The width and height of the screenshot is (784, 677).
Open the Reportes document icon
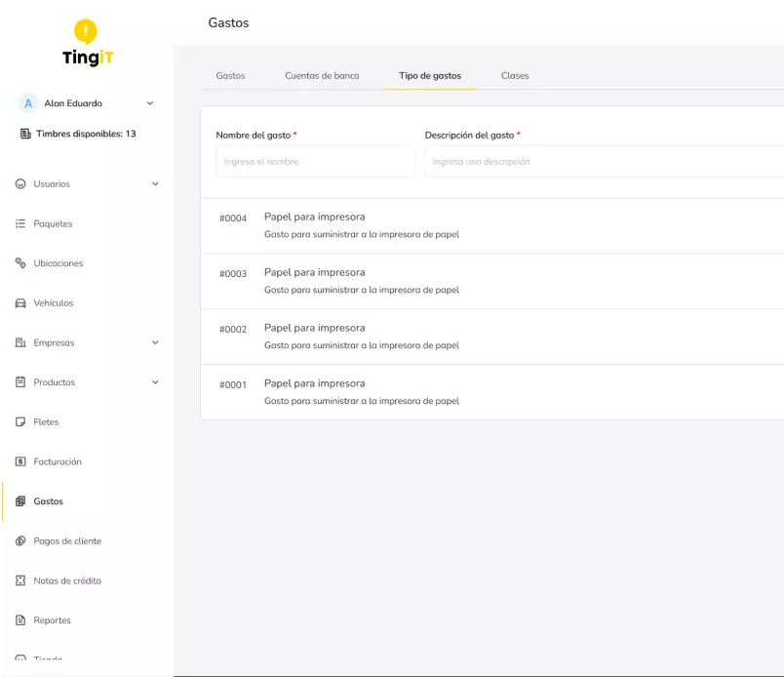[x=20, y=620]
